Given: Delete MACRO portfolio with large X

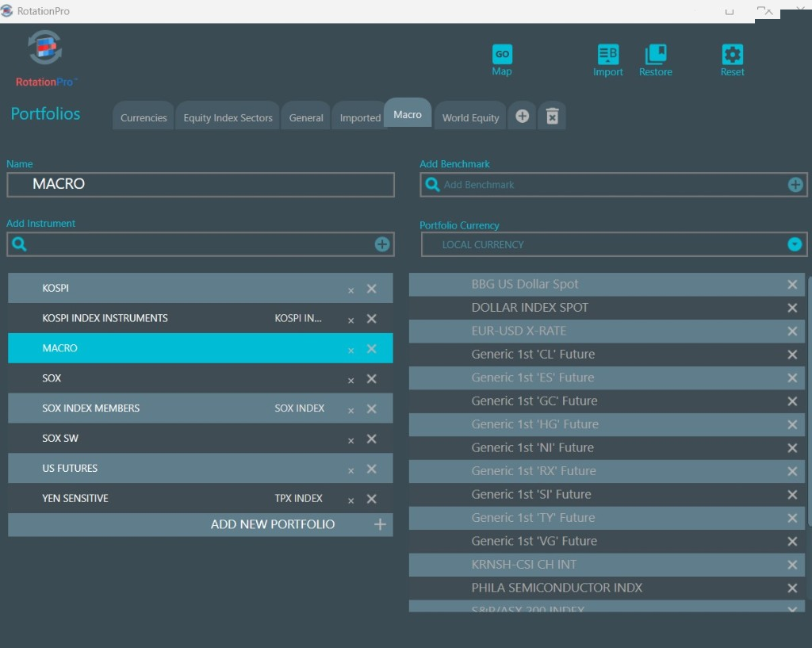Looking at the screenshot, I should [x=371, y=349].
